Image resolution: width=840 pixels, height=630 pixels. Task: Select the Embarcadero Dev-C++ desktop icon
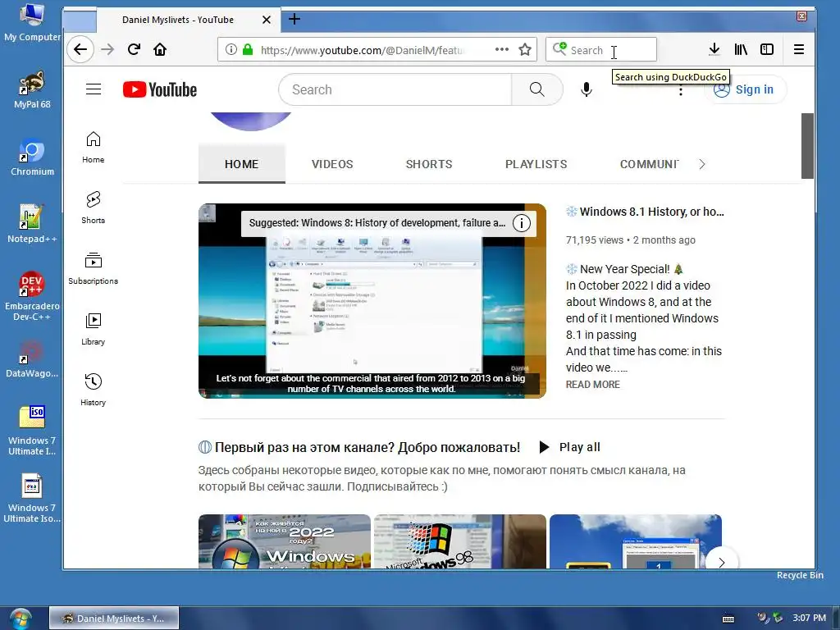coord(32,296)
